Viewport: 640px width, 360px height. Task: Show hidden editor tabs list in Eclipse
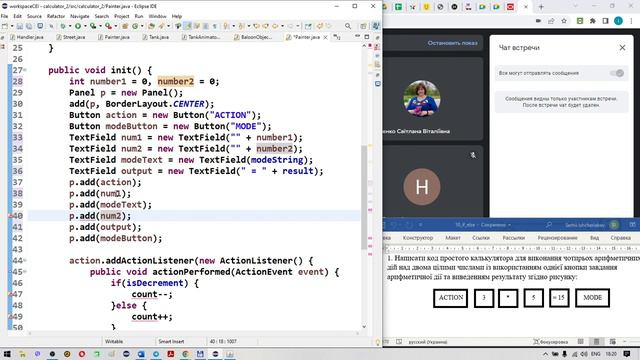[x=337, y=37]
